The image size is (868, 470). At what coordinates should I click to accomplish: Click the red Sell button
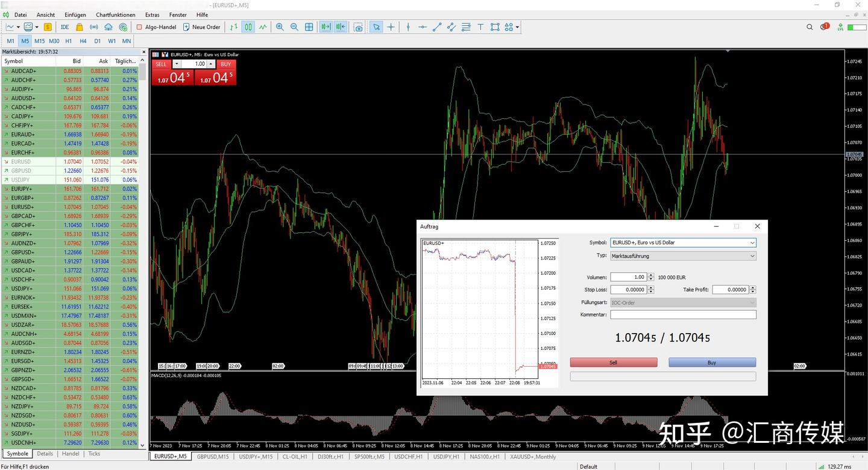point(613,362)
